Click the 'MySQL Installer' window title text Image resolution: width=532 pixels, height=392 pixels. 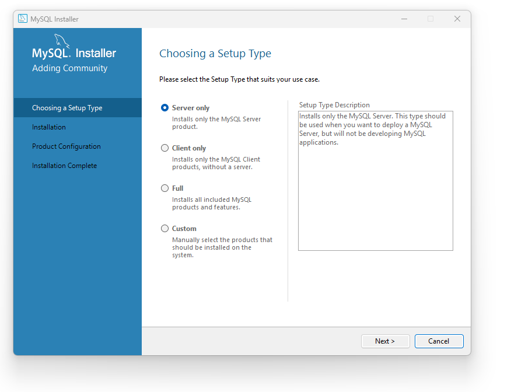pos(54,19)
